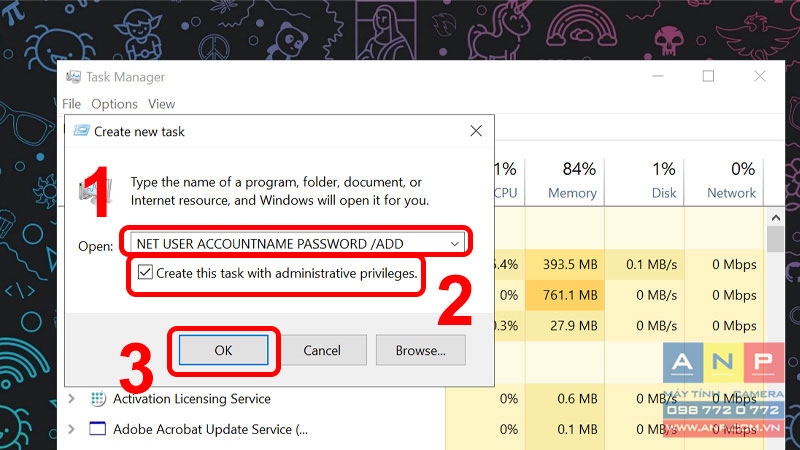Open the Open field dropdown arrow

(x=454, y=244)
